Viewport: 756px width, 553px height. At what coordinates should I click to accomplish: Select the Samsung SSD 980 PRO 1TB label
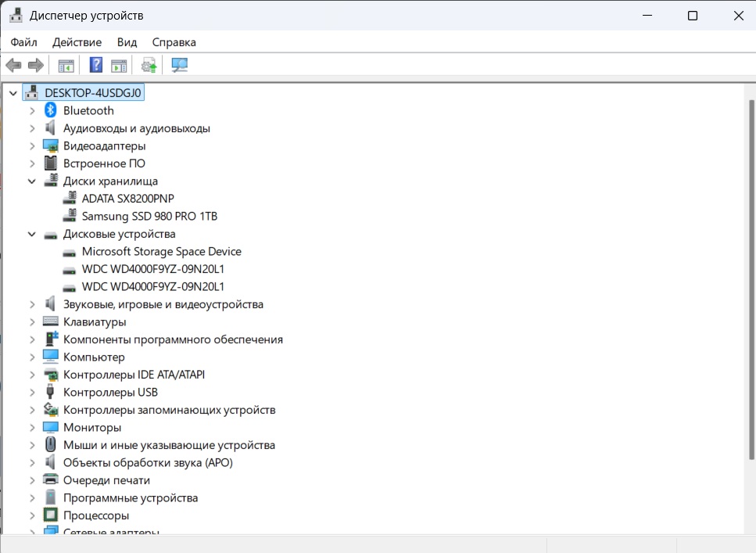coord(149,216)
